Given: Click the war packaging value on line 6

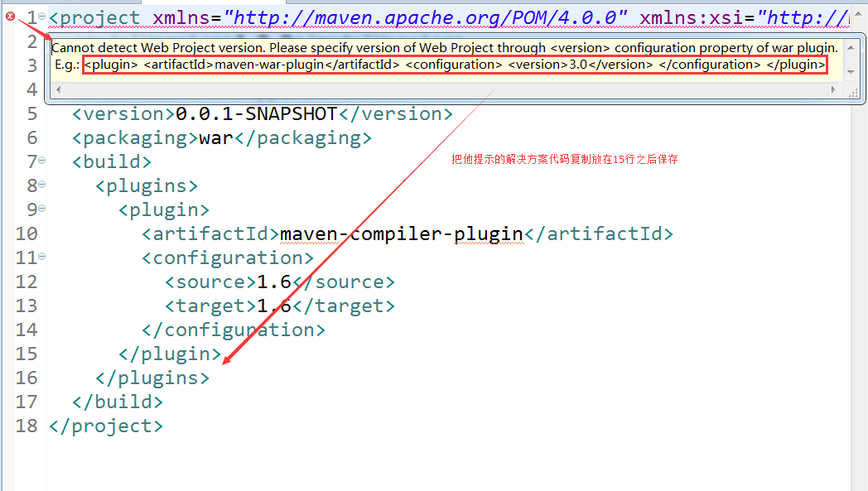Looking at the screenshot, I should pos(215,138).
